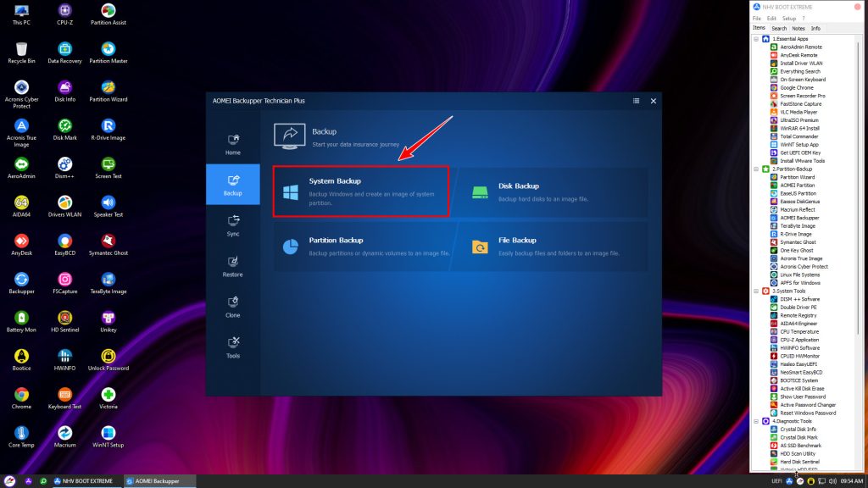
Task: Open the Start menu icon on taskbar
Action: [x=9, y=481]
